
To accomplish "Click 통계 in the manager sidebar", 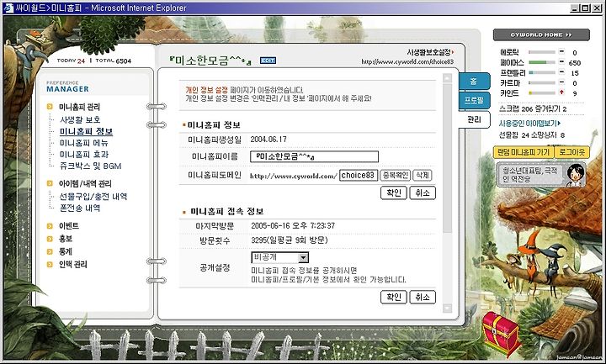I will pyautogui.click(x=66, y=251).
